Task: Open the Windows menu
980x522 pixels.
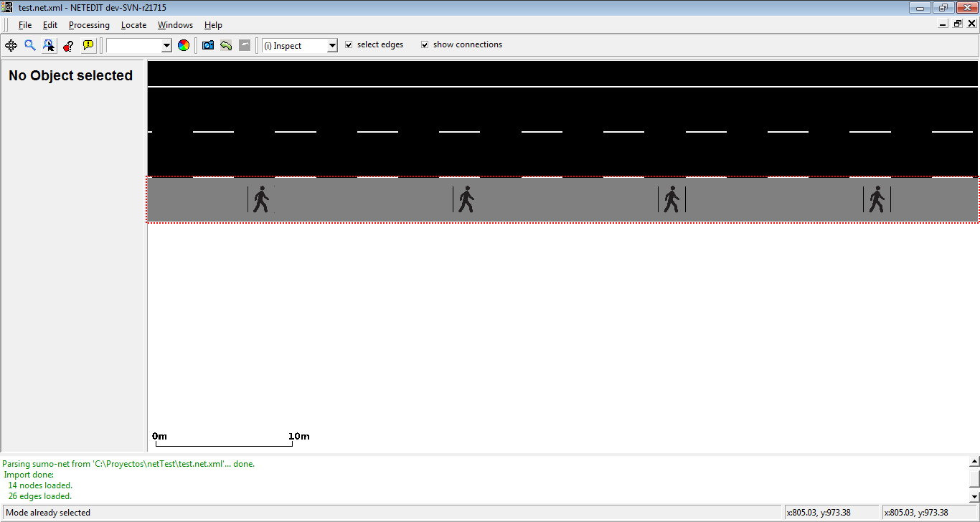Action: (175, 25)
